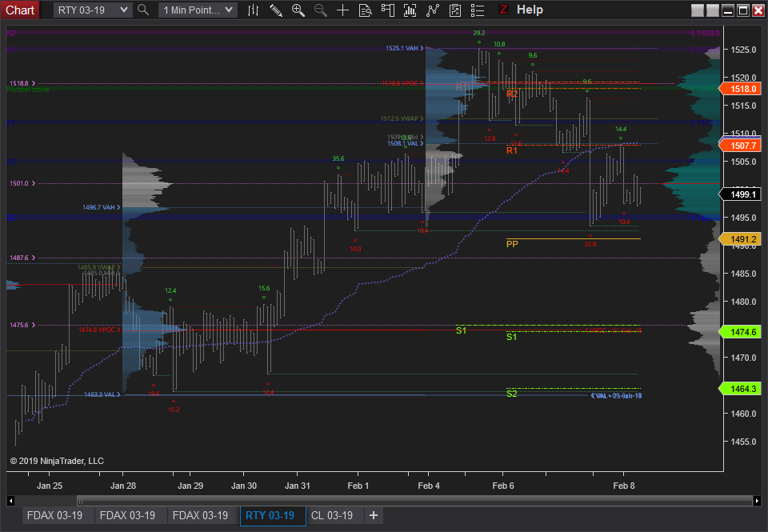This screenshot has width=768, height=532.
Task: Click the scrollbar right arrow
Action: pos(758,501)
